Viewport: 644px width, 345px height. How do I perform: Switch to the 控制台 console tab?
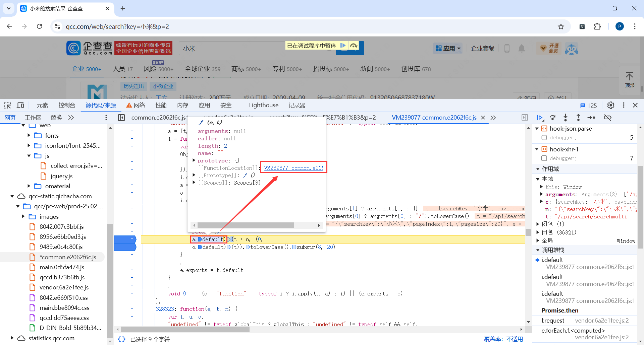point(67,105)
